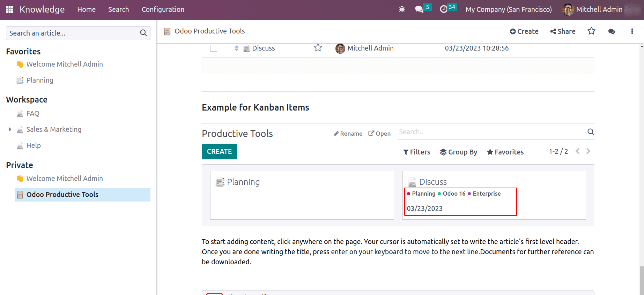Tick the checkbox of the Discuss row
Viewport: 644px width, 295px height.
(214, 48)
